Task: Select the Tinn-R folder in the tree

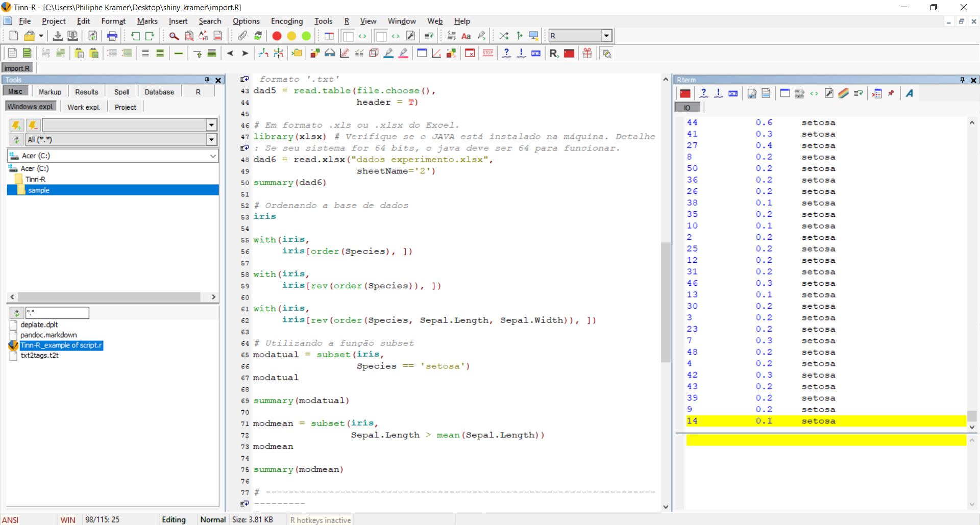Action: (35, 179)
